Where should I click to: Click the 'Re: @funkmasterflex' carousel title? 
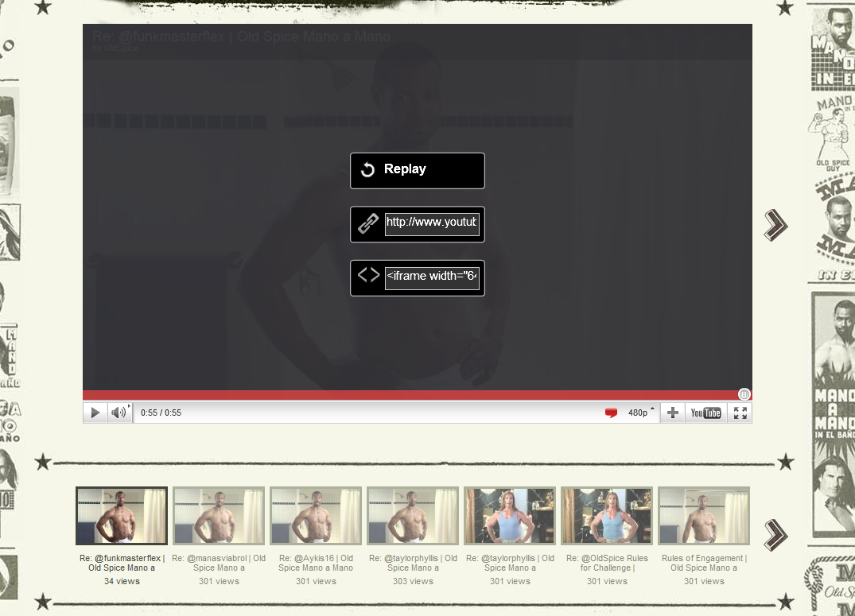click(x=122, y=563)
